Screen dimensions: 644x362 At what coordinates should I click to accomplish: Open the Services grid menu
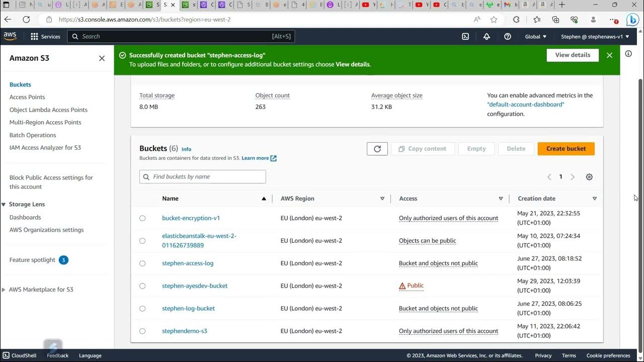(45, 37)
